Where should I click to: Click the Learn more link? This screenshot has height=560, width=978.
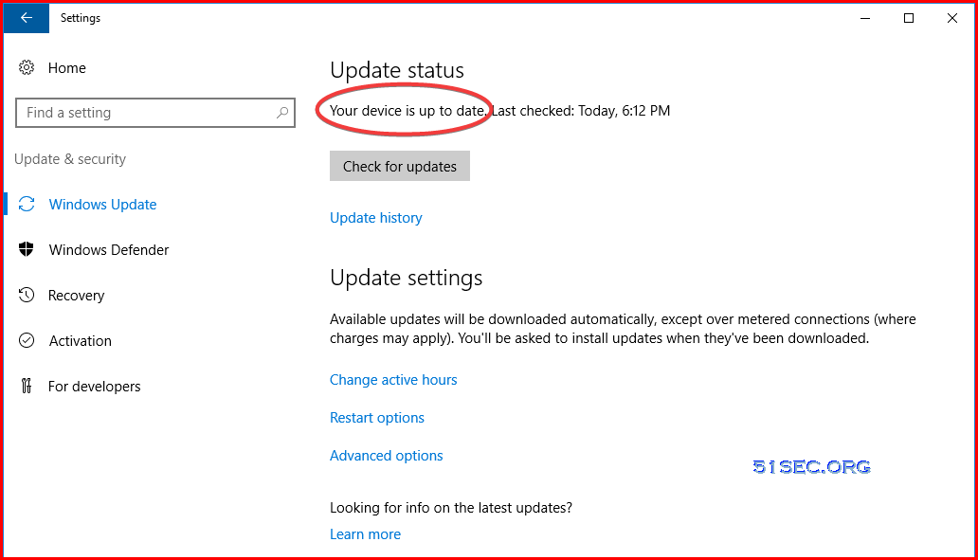366,534
